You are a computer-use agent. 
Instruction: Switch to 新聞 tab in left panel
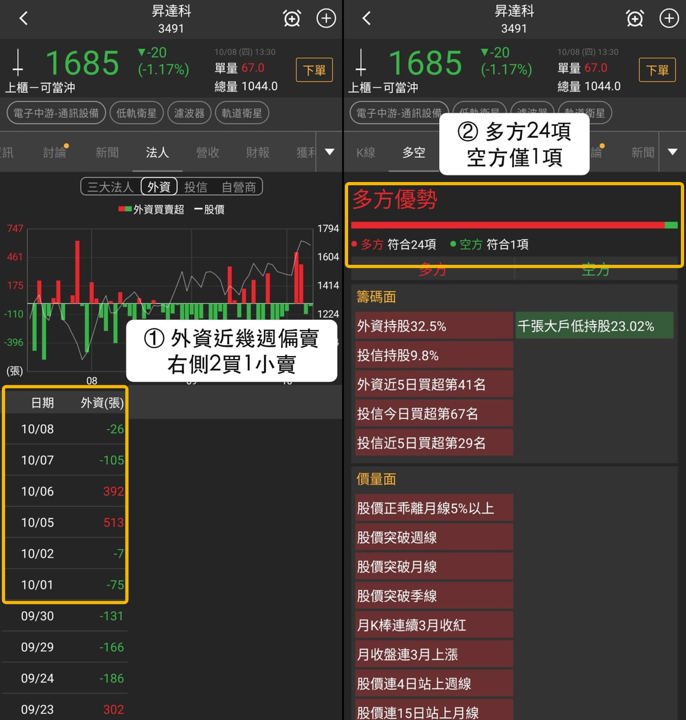[x=107, y=152]
